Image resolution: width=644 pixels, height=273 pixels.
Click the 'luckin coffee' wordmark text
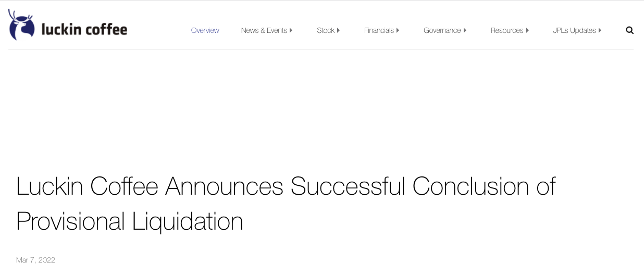point(84,30)
